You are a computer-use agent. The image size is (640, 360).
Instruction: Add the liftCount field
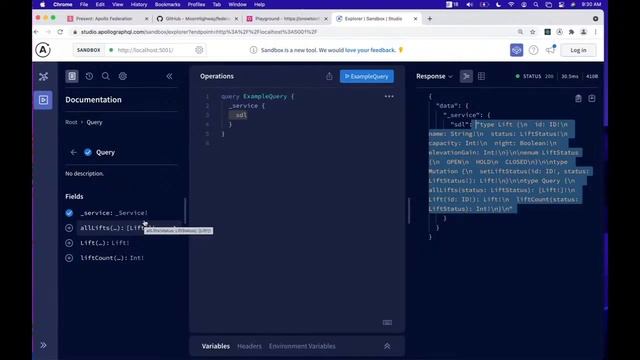tap(69, 258)
